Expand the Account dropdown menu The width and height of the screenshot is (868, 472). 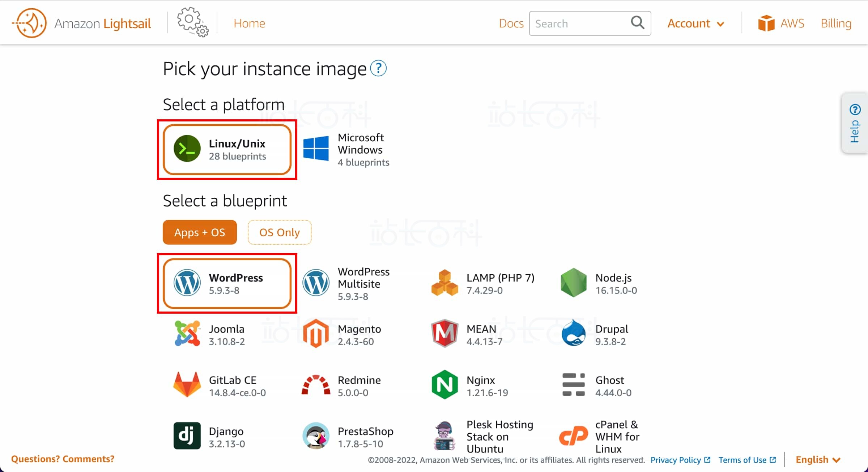click(x=695, y=23)
